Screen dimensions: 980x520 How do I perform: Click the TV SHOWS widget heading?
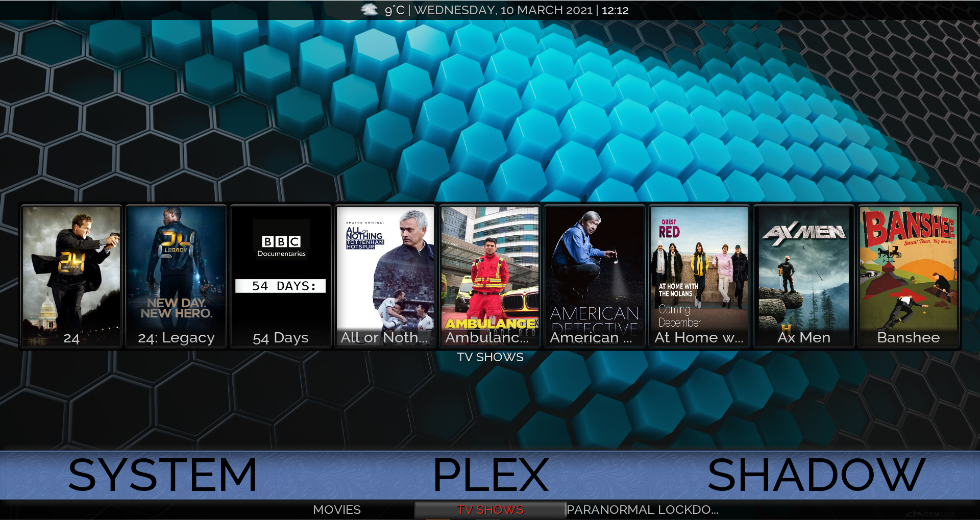click(x=490, y=357)
